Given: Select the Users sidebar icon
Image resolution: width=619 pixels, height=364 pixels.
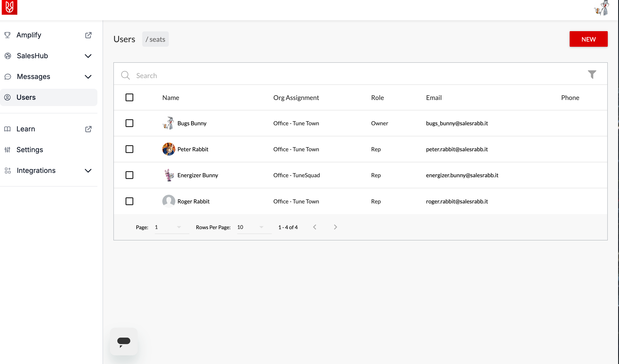Looking at the screenshot, I should [7, 97].
